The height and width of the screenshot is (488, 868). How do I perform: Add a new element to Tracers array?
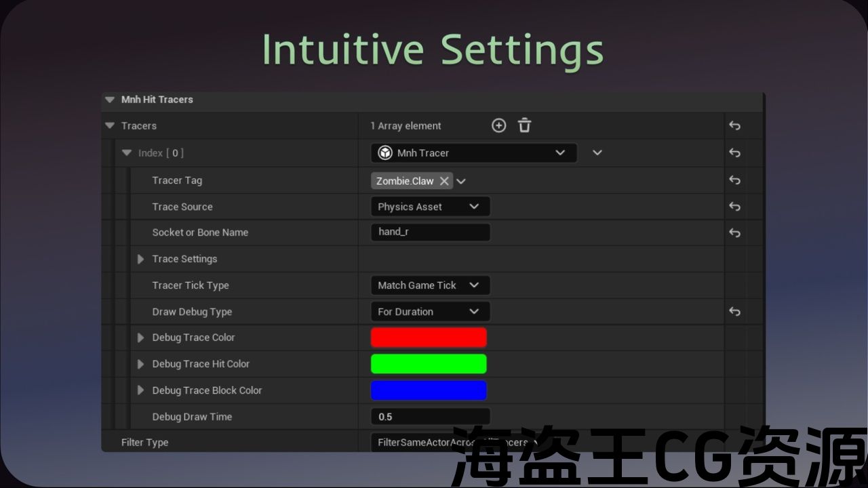[x=498, y=125]
